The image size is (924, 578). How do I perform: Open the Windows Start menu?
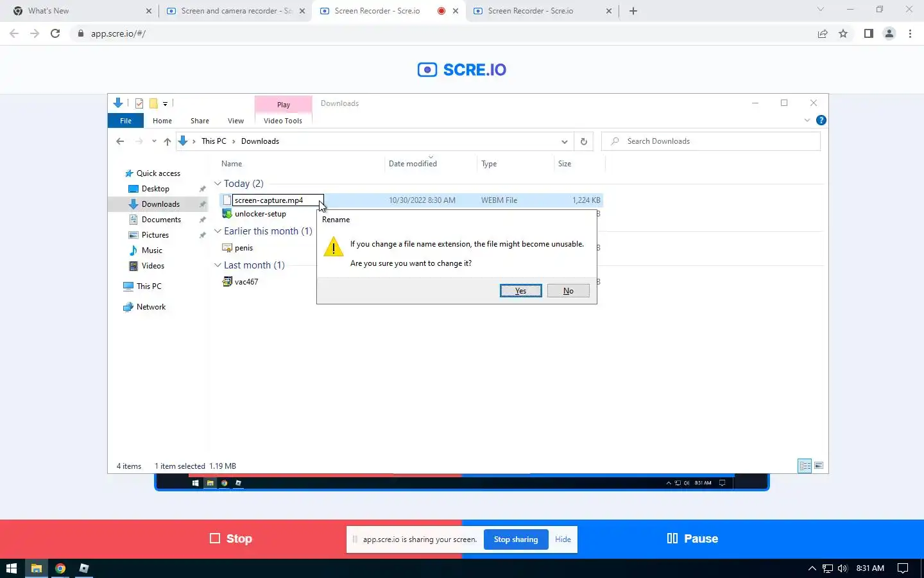12,568
